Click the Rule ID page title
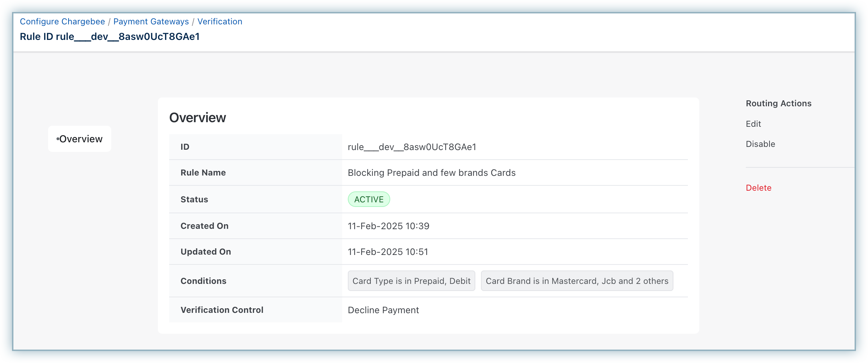 tap(109, 37)
